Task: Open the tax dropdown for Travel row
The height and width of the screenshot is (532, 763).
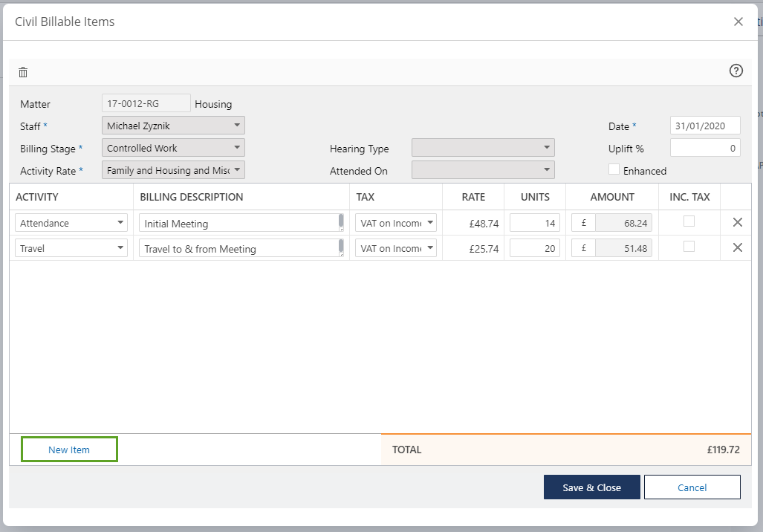Action: point(396,248)
